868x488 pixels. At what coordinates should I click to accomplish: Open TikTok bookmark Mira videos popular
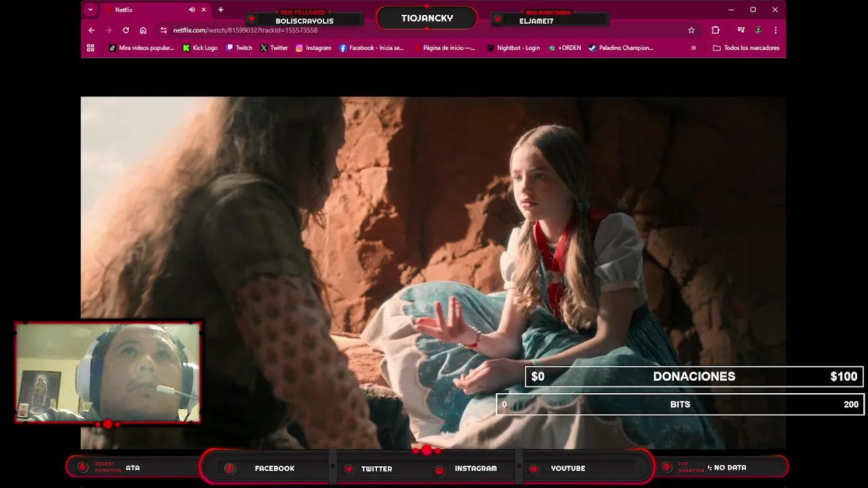pyautogui.click(x=141, y=48)
